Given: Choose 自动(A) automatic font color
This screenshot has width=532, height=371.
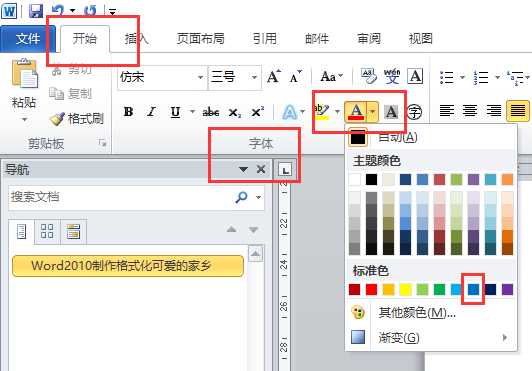Looking at the screenshot, I should point(432,137).
